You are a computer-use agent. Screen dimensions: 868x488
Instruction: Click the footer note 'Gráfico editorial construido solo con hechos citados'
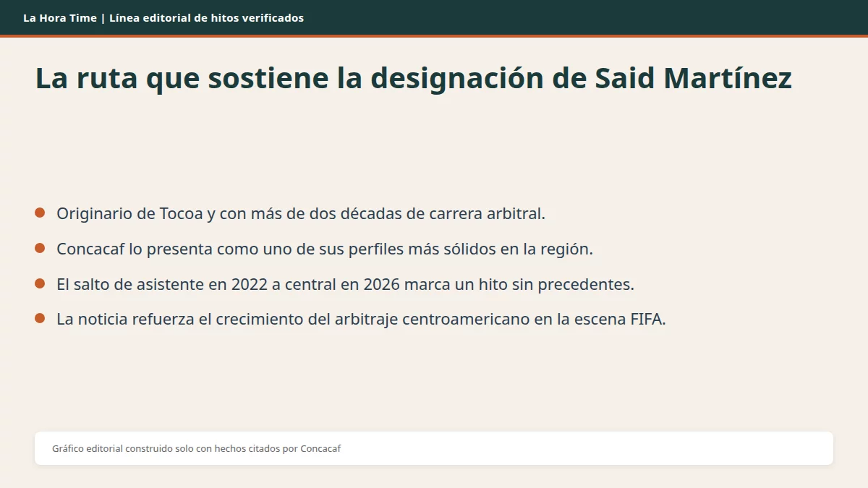tap(197, 449)
